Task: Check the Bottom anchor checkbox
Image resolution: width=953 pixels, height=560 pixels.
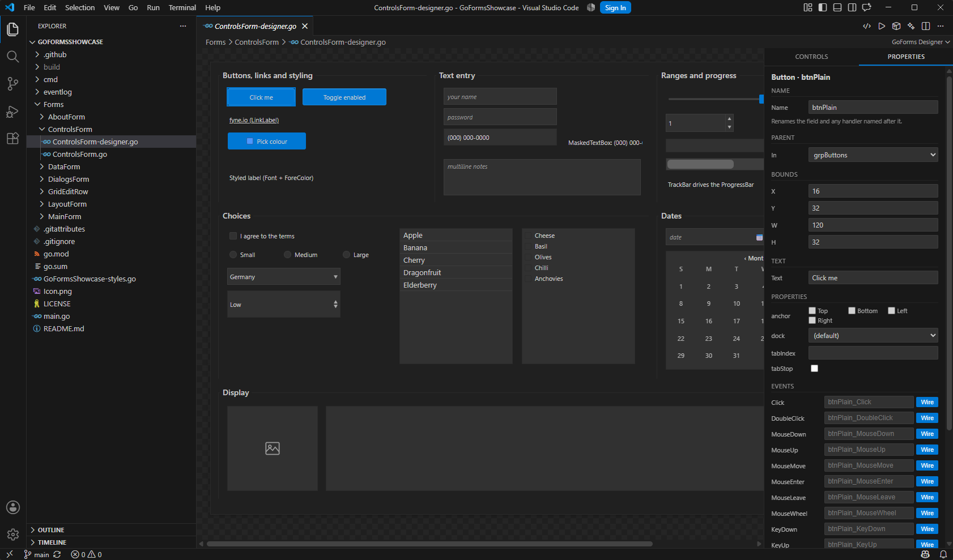Action: [852, 311]
